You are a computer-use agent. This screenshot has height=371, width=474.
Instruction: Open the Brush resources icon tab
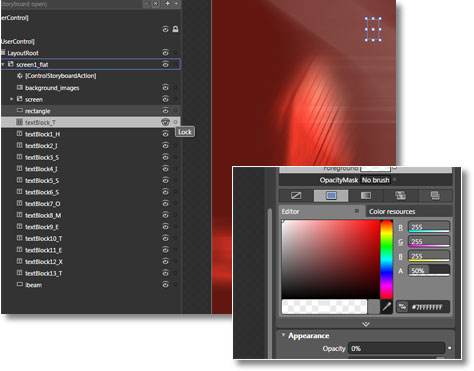435,196
